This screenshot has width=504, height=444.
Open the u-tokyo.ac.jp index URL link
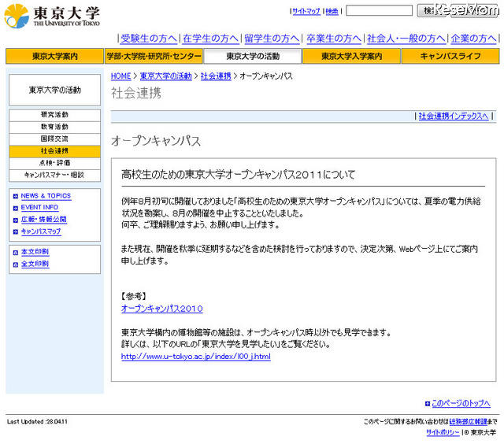pyautogui.click(x=196, y=357)
